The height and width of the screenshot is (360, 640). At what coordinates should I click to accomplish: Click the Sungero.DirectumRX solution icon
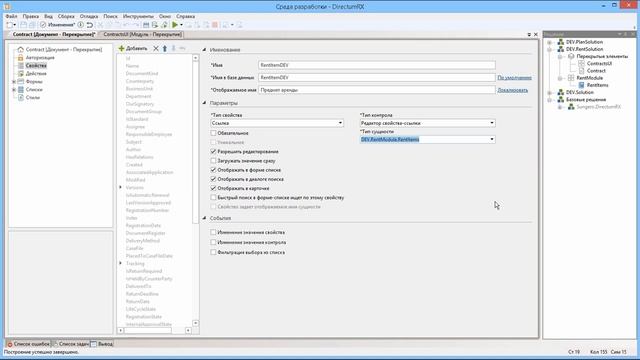tap(571, 107)
